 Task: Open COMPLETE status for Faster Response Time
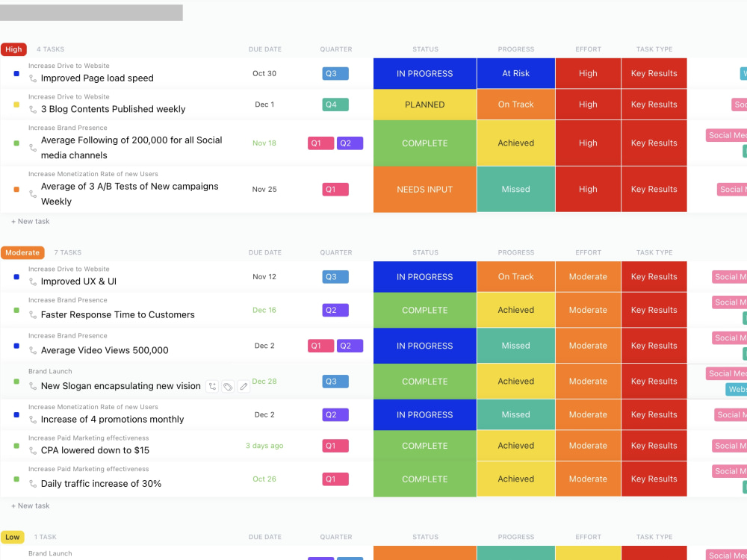[x=425, y=310]
